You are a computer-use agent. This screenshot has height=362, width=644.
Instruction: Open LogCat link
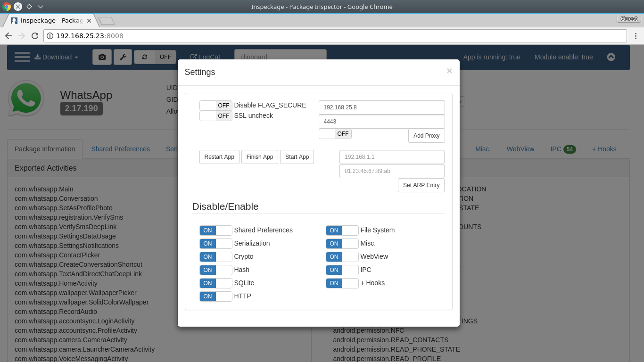point(205,57)
